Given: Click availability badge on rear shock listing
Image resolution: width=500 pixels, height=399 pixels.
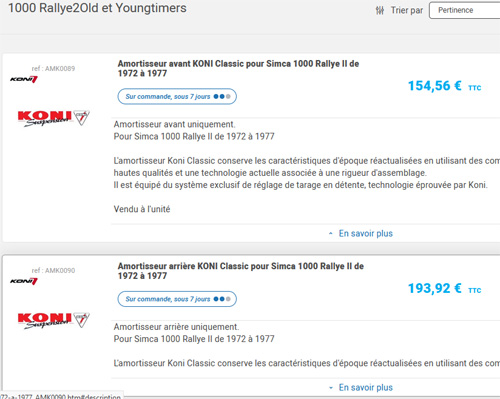Looking at the screenshot, I should [x=177, y=299].
